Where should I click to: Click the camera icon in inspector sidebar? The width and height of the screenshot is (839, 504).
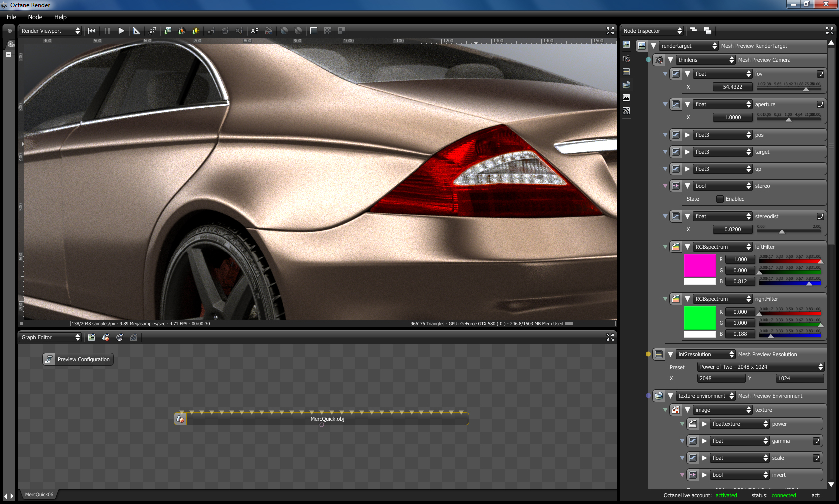tap(626, 59)
